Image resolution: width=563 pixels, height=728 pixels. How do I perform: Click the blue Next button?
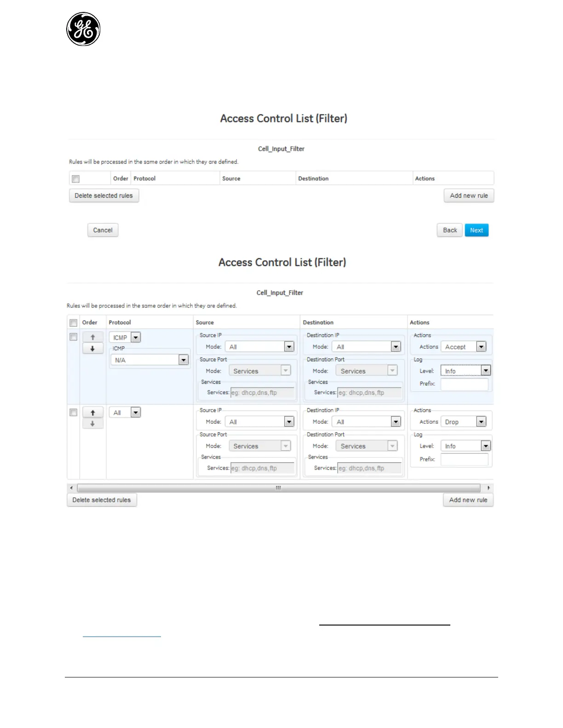click(x=477, y=230)
